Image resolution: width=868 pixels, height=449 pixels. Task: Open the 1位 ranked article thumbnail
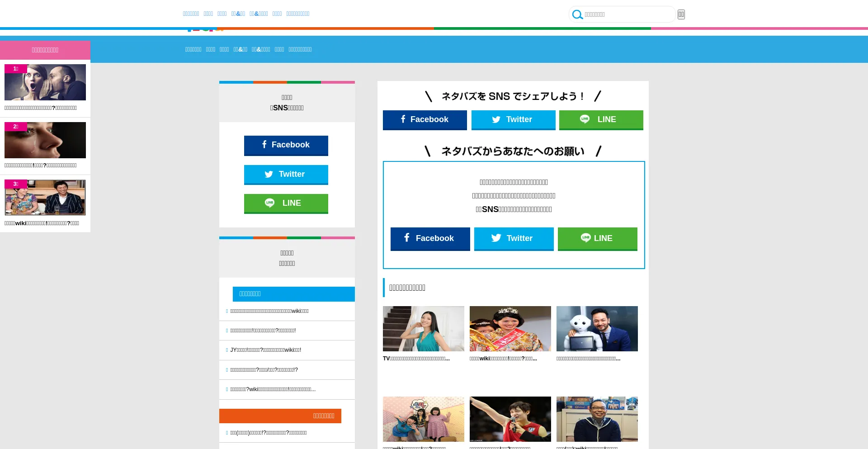pyautogui.click(x=45, y=82)
